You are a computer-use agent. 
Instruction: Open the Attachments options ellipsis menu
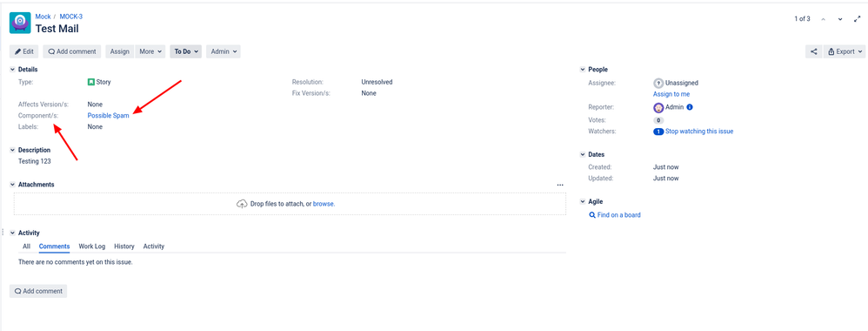(x=560, y=185)
